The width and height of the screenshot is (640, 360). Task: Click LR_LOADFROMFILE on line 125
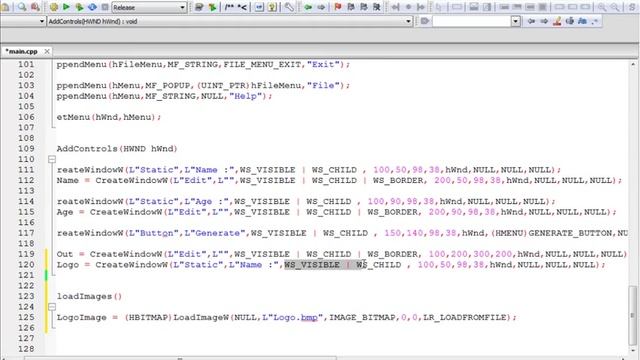pos(464,318)
